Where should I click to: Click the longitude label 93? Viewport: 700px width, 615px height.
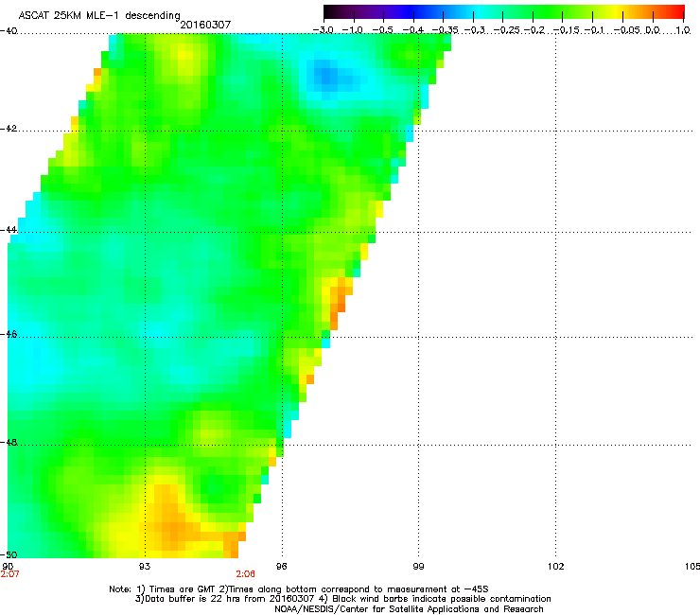coord(145,567)
